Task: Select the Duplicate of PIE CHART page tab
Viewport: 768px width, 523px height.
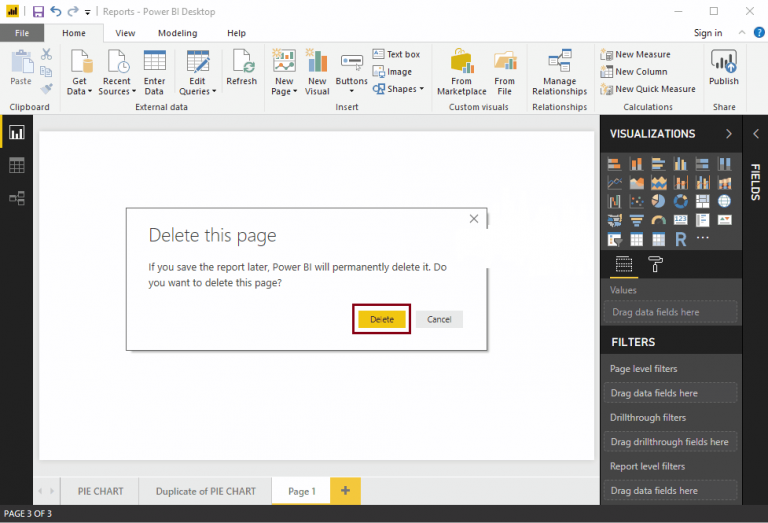Action: [x=206, y=491]
